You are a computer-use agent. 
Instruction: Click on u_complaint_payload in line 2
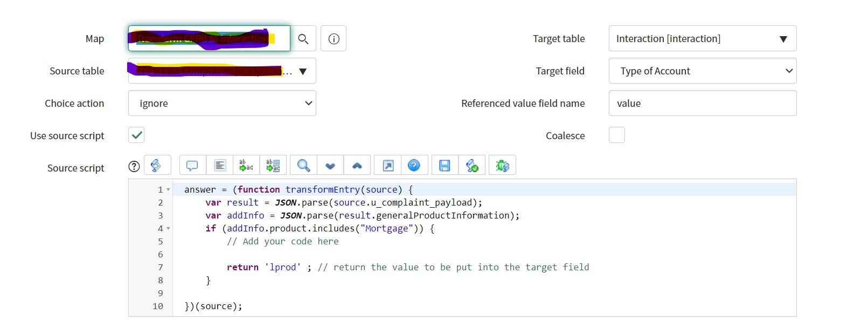pos(421,202)
